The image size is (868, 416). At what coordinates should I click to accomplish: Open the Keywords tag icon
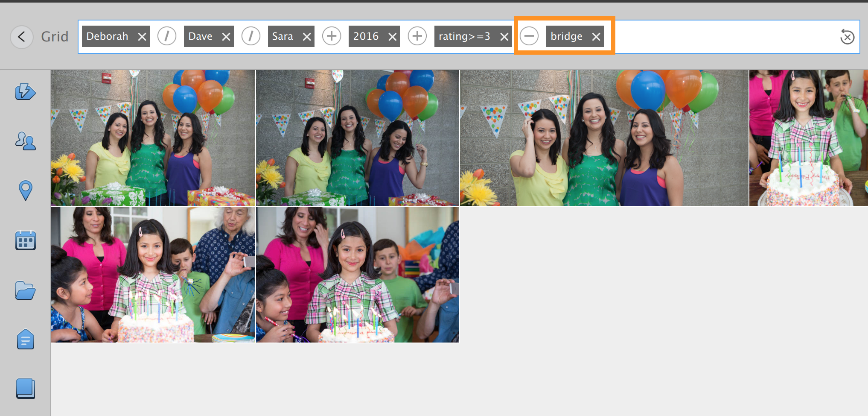(25, 340)
